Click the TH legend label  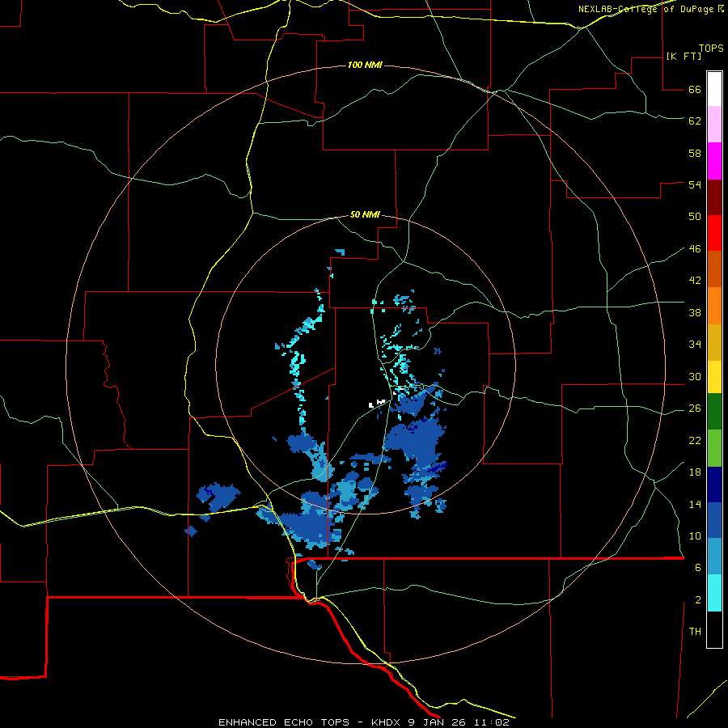coord(695,631)
